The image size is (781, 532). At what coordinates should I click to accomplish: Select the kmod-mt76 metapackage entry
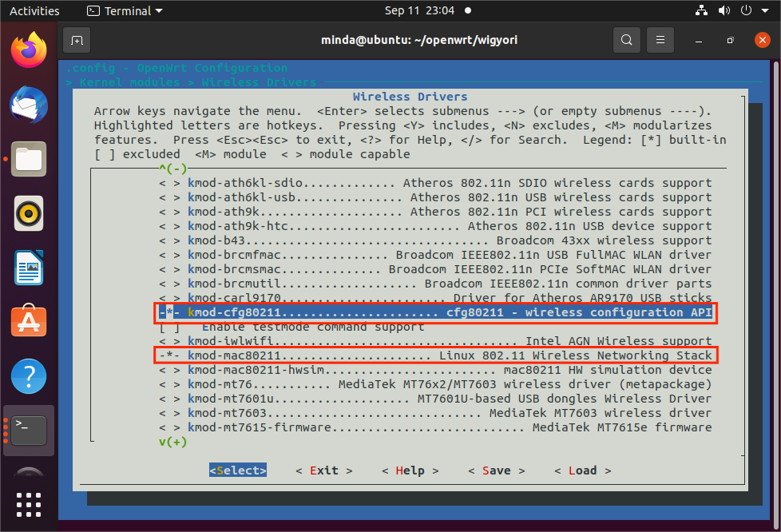tap(435, 384)
